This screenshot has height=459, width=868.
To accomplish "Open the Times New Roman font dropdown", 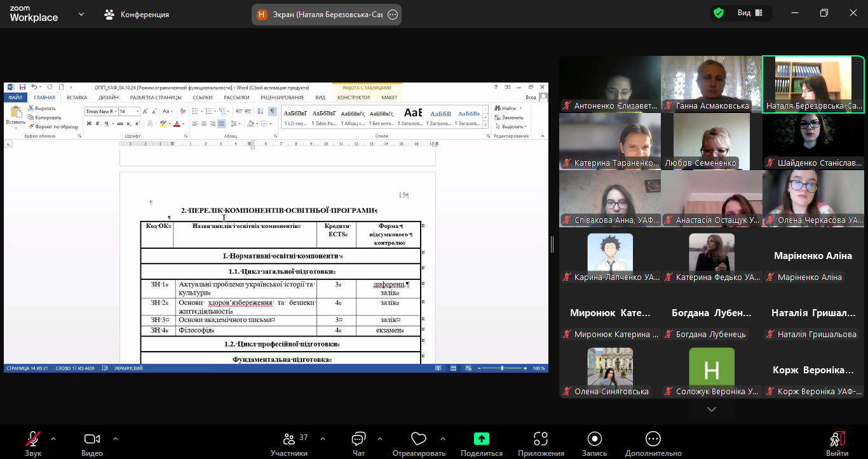I will tap(116, 111).
